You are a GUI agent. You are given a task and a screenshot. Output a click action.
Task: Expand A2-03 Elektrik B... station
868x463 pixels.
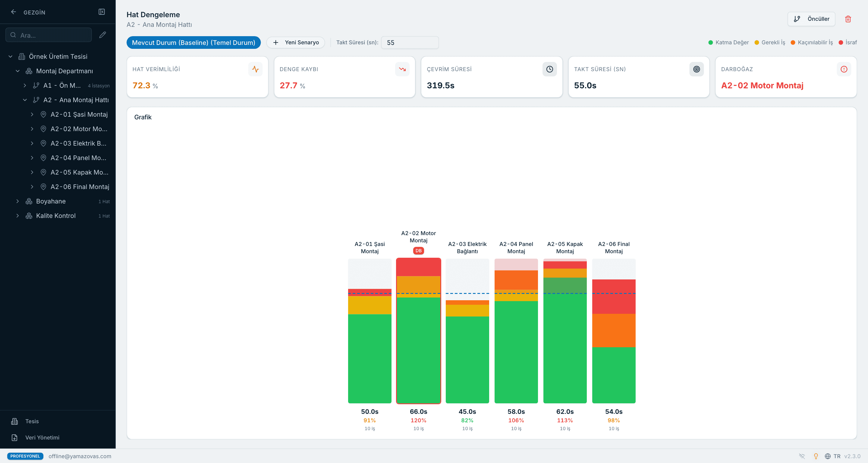(x=32, y=143)
